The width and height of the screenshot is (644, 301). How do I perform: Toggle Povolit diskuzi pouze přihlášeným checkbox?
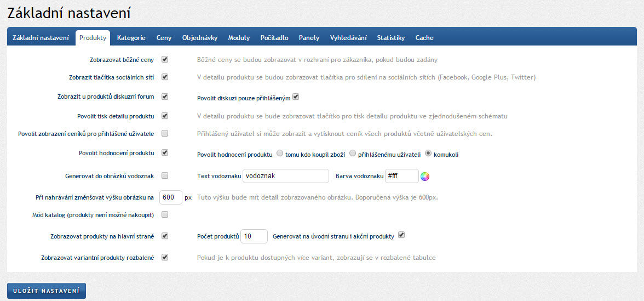point(296,97)
